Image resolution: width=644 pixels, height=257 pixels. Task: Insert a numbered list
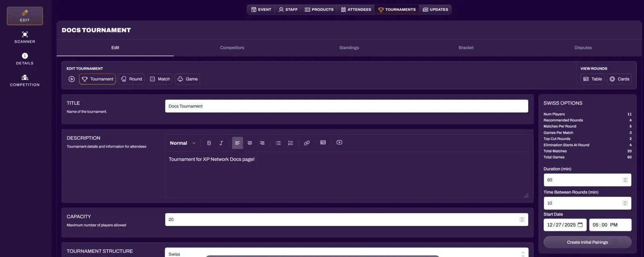(x=291, y=143)
